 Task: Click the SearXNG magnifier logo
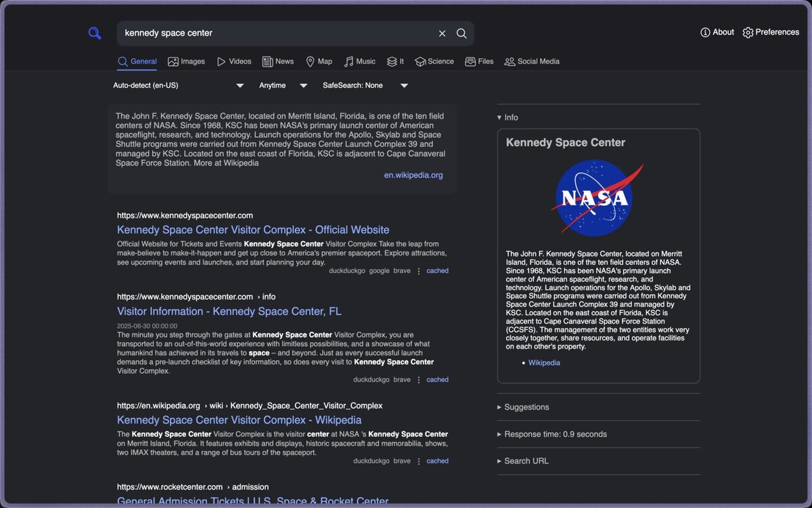(x=95, y=33)
